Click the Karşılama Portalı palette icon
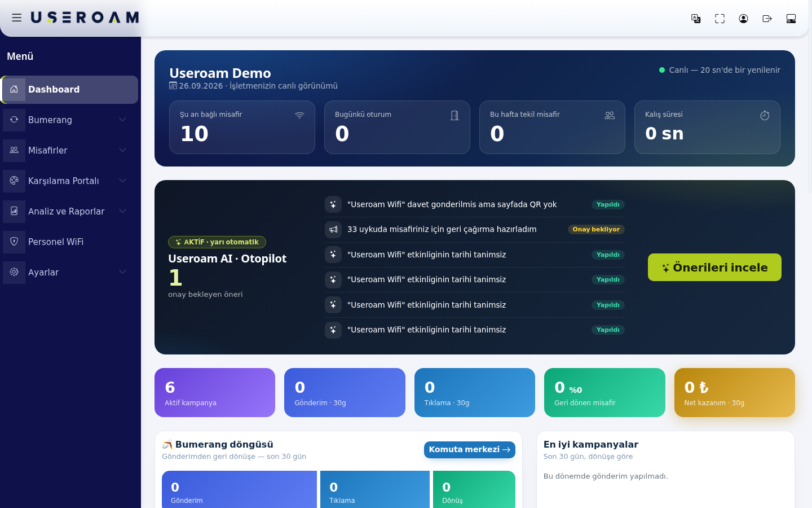812x508 pixels. coord(14,181)
